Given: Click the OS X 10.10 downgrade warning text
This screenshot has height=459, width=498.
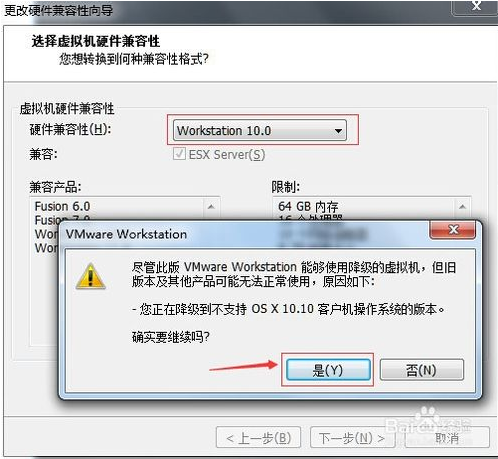Looking at the screenshot, I should 288,309.
